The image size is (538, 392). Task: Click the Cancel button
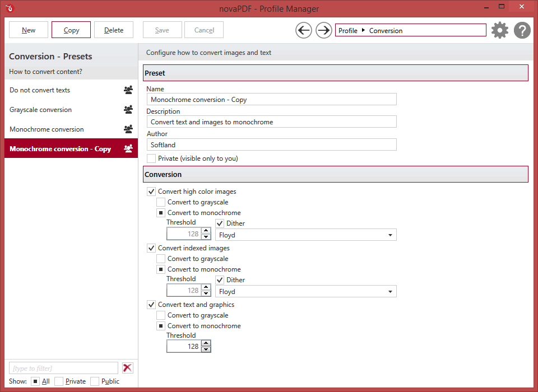(x=204, y=30)
